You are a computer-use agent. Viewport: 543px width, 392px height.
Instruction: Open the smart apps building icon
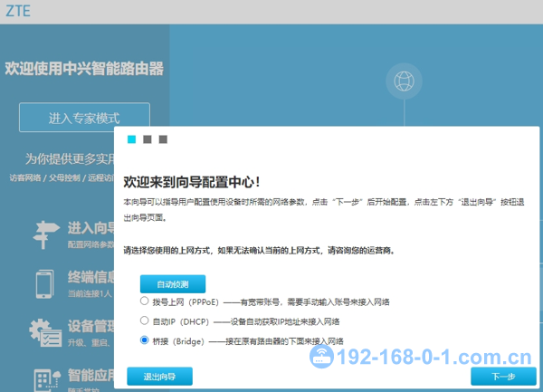[47, 380]
